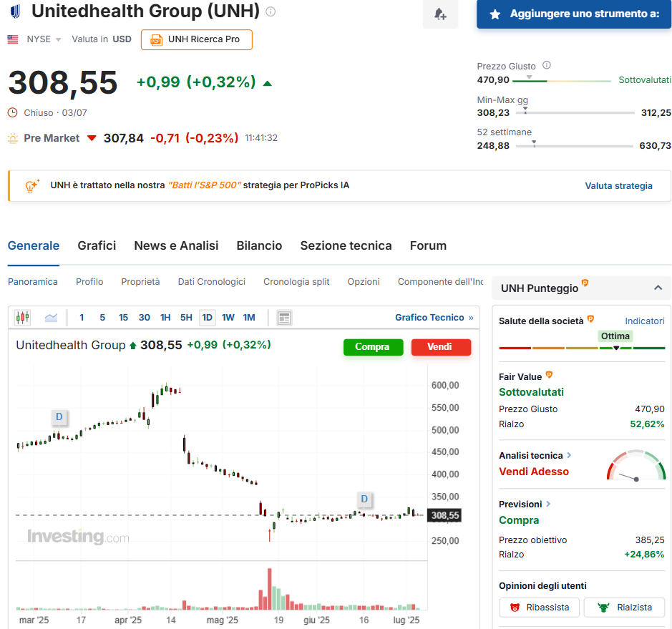Click the ProPicks lightbulb icon
Screen dimensions: 672x629
[x=32, y=185]
